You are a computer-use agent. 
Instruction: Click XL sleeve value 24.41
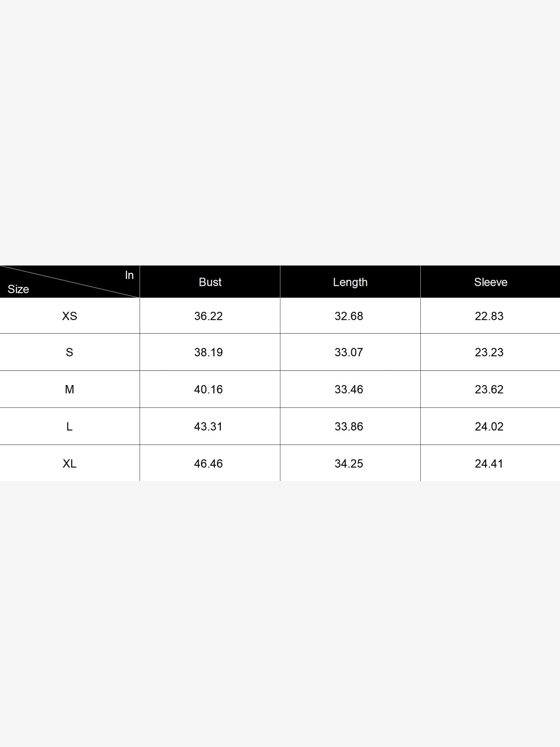point(489,464)
